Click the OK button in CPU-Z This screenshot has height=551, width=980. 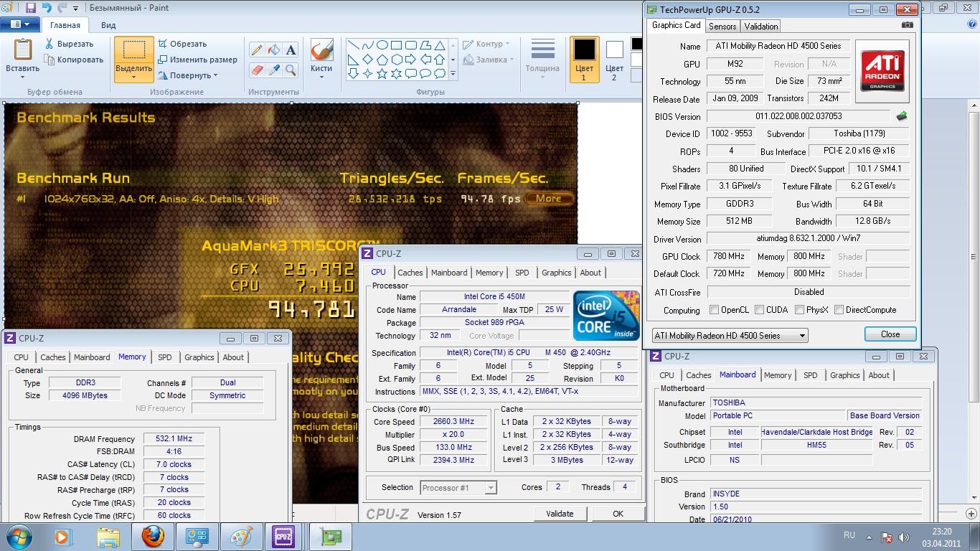coord(618,514)
